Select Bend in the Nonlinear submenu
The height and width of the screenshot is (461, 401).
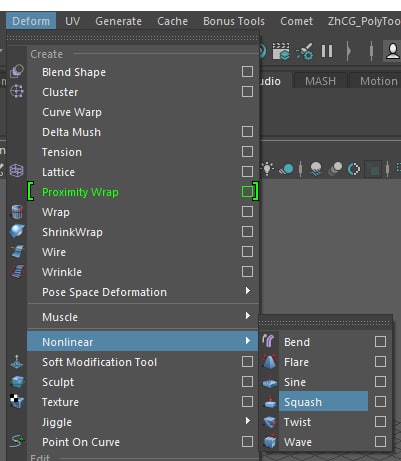[x=297, y=342]
